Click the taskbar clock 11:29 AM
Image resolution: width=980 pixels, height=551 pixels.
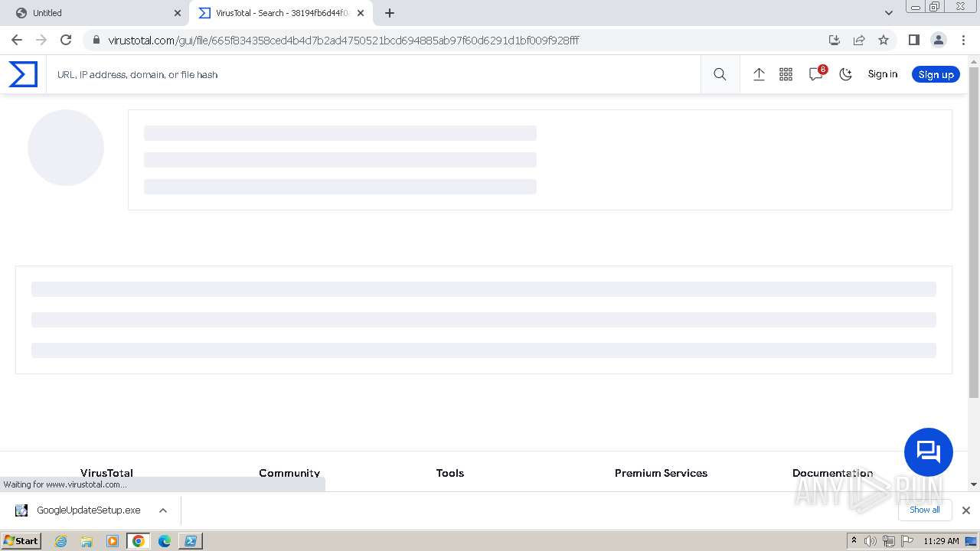pyautogui.click(x=941, y=541)
